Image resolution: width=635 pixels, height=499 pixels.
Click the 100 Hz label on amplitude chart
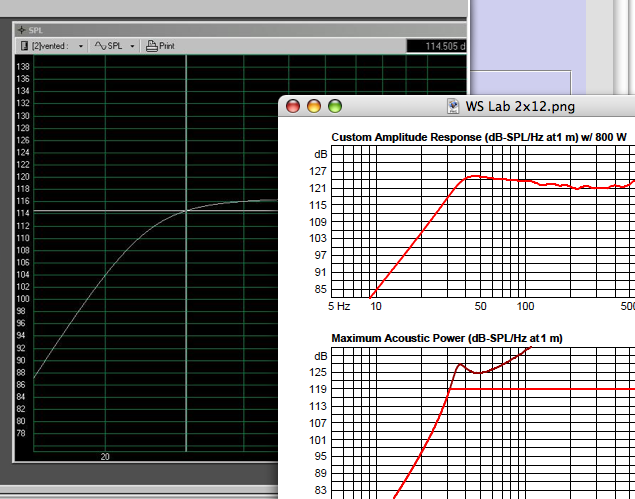(525, 306)
